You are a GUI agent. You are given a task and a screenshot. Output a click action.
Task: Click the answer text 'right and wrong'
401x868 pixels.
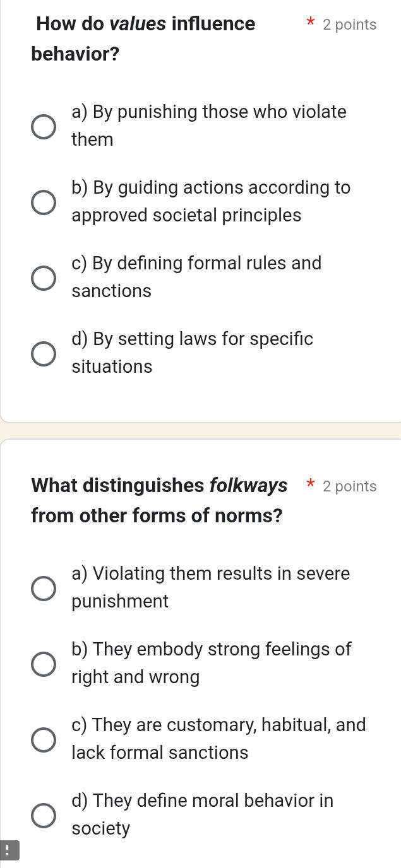135,677
